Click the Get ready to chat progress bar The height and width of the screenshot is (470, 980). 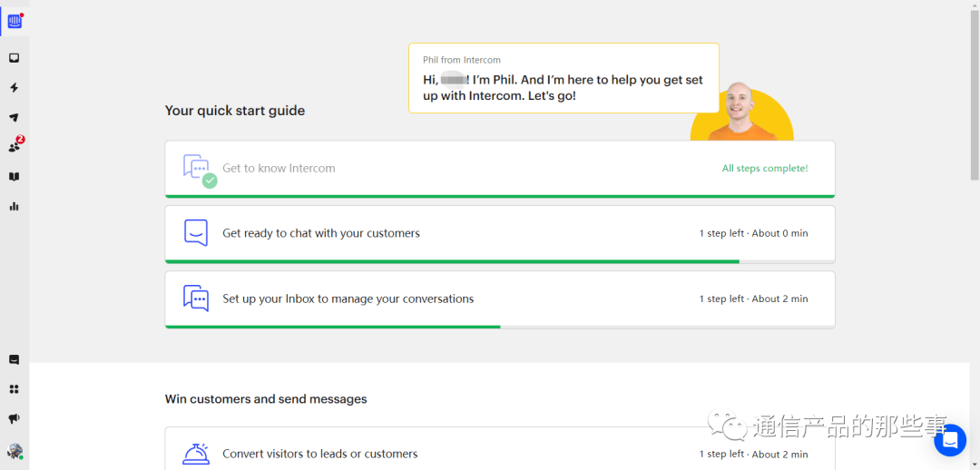[x=500, y=261]
